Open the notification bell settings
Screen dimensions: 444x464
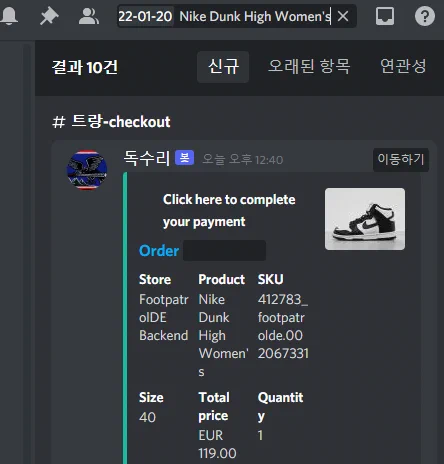pyautogui.click(x=9, y=16)
